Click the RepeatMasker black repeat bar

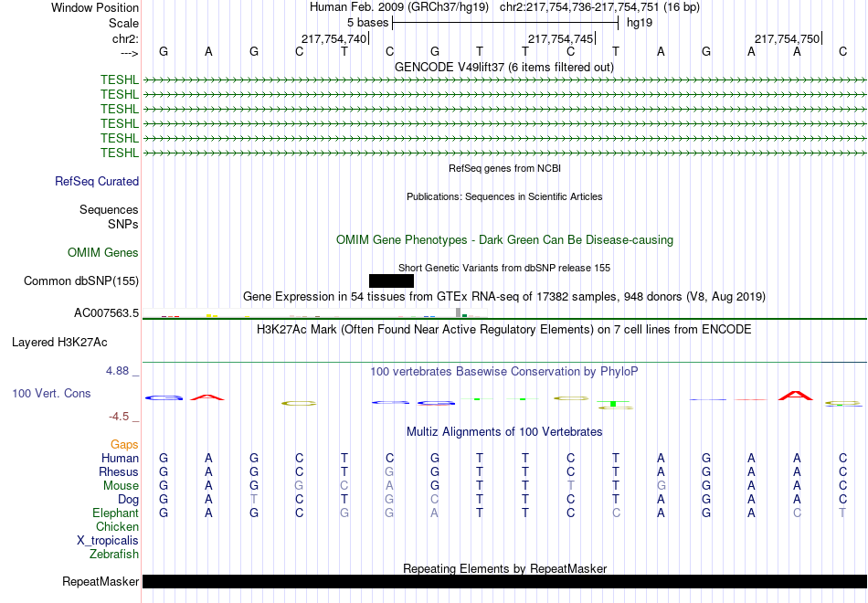point(505,581)
